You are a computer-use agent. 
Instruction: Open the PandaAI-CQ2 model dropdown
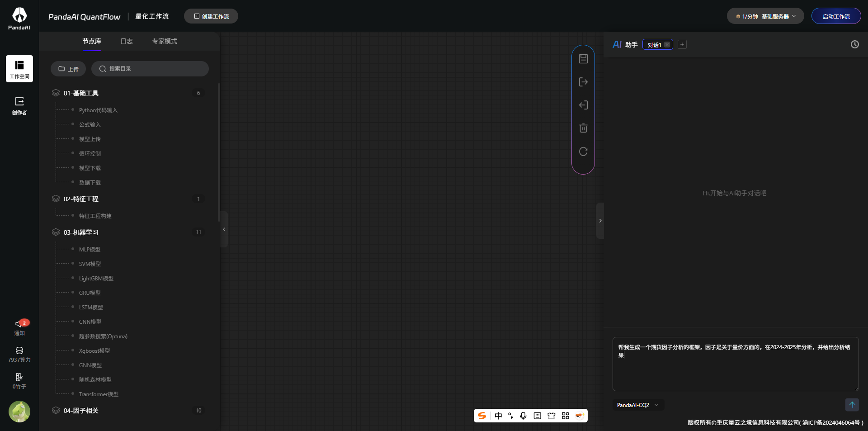click(x=637, y=405)
